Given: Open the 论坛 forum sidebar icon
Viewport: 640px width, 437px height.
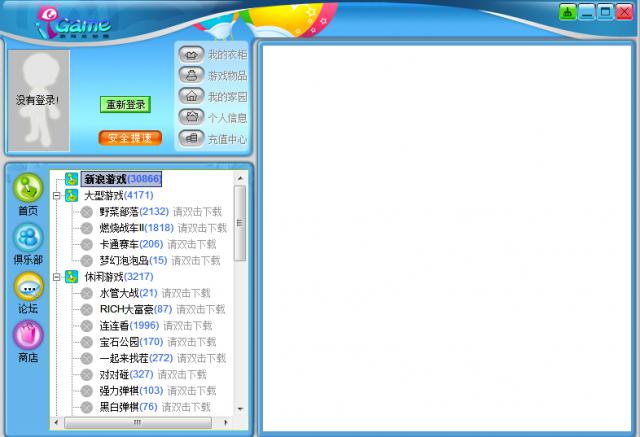Looking at the screenshot, I should point(29,286).
